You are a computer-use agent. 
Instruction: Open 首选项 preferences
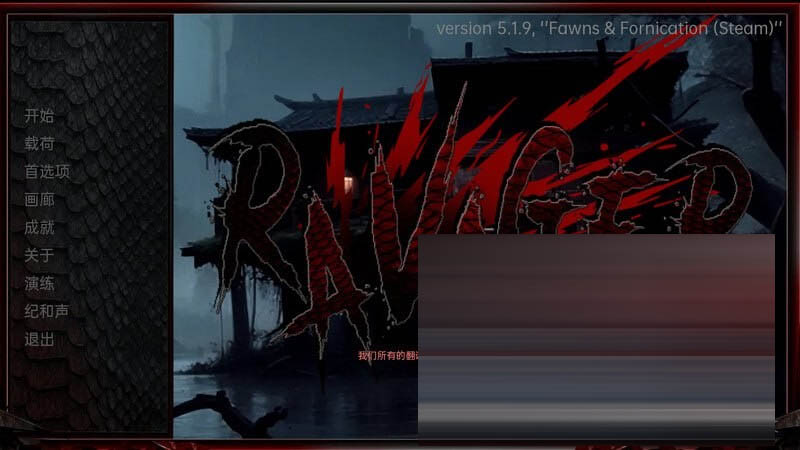(47, 171)
